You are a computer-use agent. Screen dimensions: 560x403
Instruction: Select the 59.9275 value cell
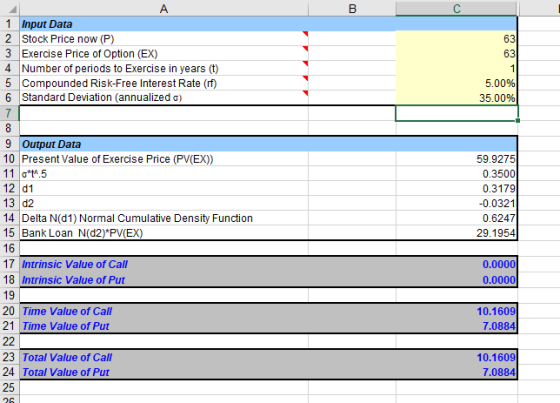click(456, 159)
